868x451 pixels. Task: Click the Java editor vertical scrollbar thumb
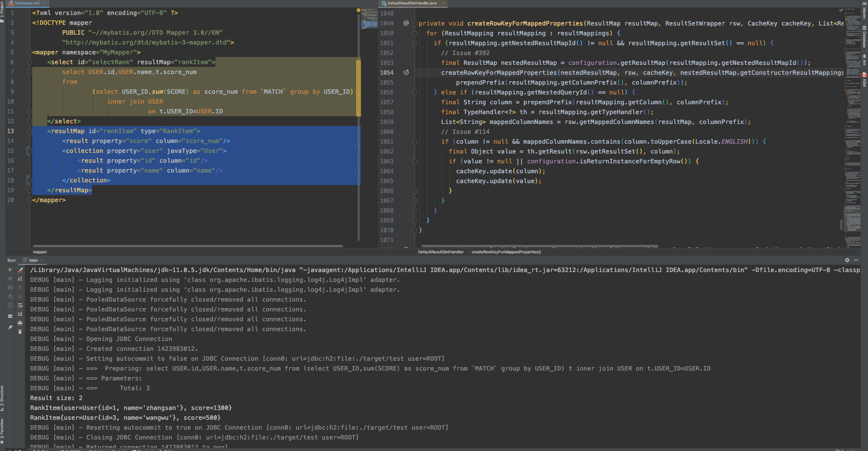coord(841,224)
